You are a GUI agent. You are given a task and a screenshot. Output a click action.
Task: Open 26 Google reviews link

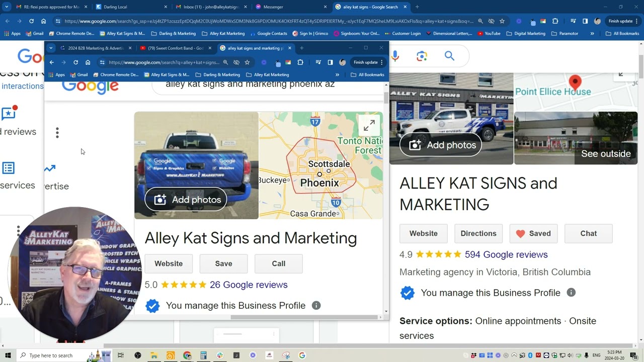pos(249,285)
